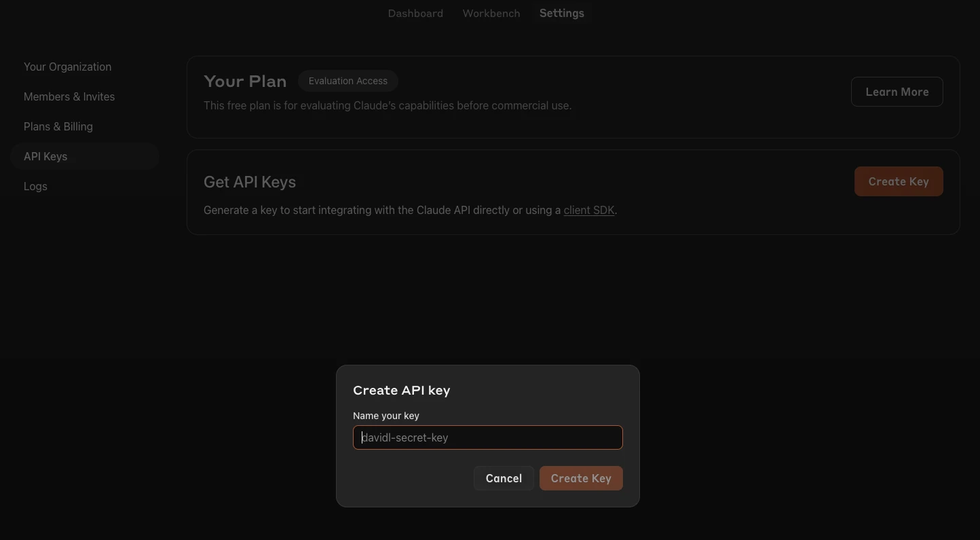The image size is (980, 540).
Task: Click the Get API Keys heading
Action: [x=250, y=182]
